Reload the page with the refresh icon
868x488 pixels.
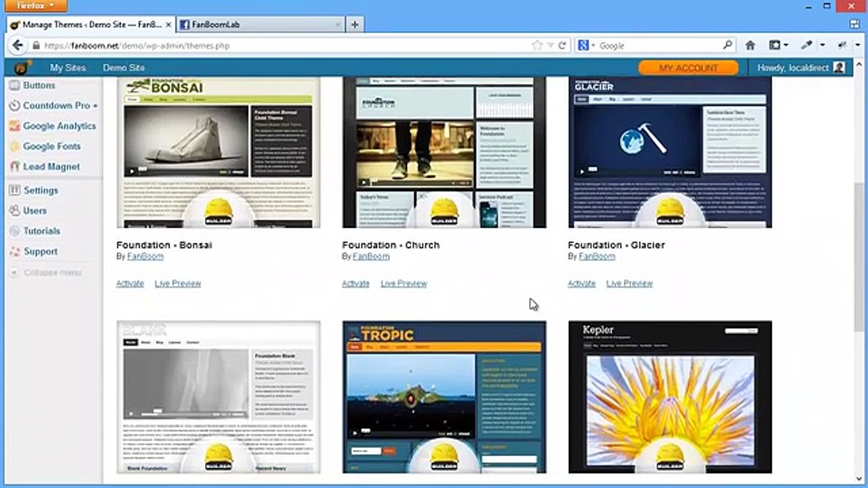pyautogui.click(x=562, y=45)
